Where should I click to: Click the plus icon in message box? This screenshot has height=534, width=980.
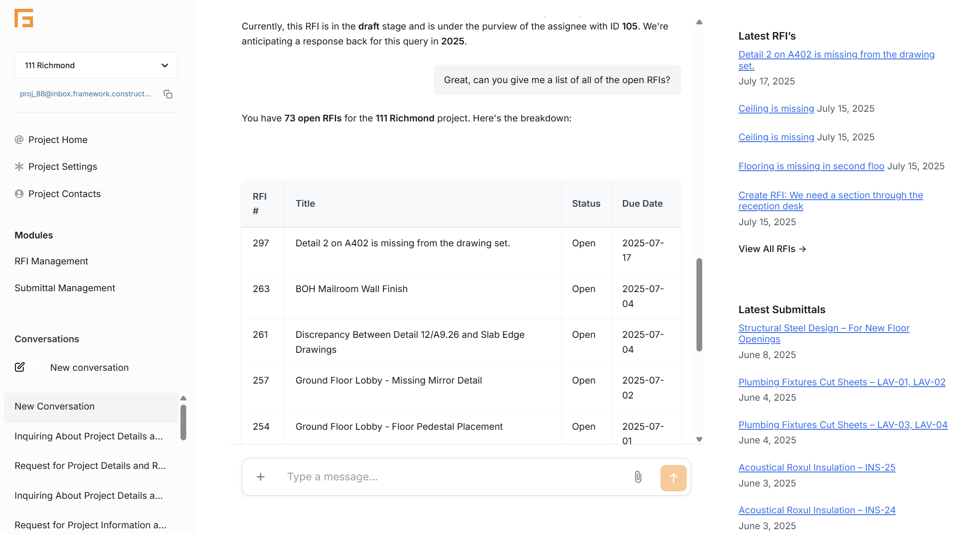tap(261, 477)
